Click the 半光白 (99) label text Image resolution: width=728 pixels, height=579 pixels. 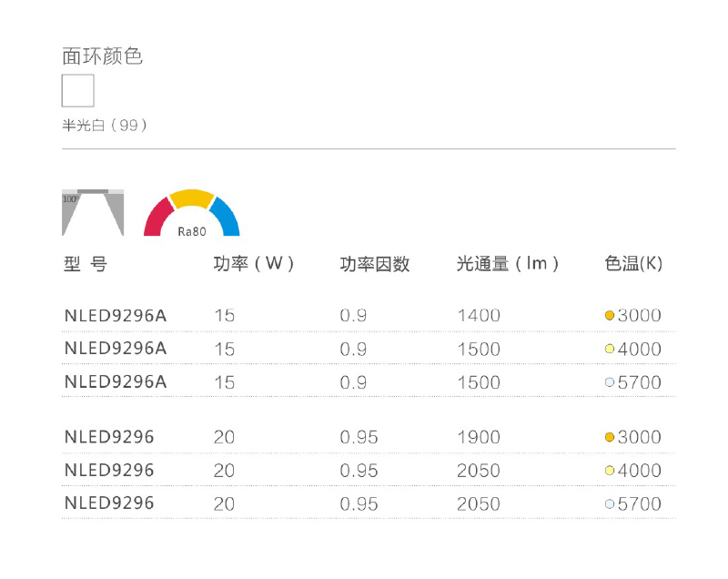click(105, 126)
